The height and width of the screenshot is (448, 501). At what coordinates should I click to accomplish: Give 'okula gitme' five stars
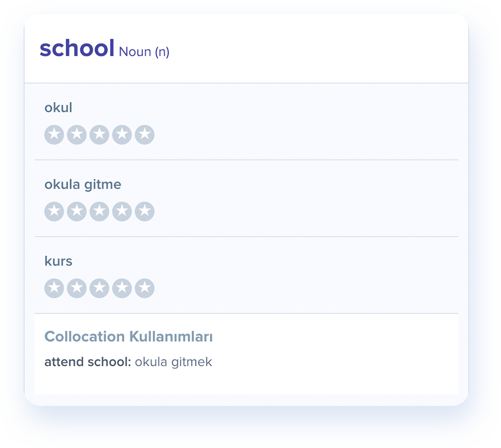(145, 211)
